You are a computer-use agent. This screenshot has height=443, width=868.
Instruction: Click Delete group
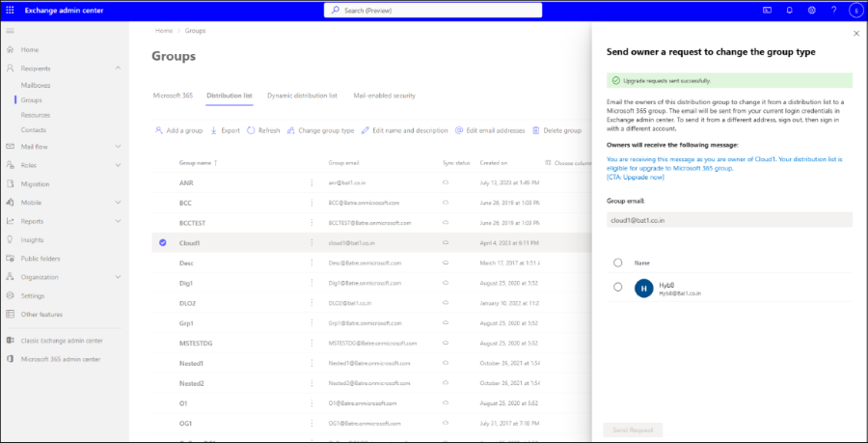click(556, 130)
